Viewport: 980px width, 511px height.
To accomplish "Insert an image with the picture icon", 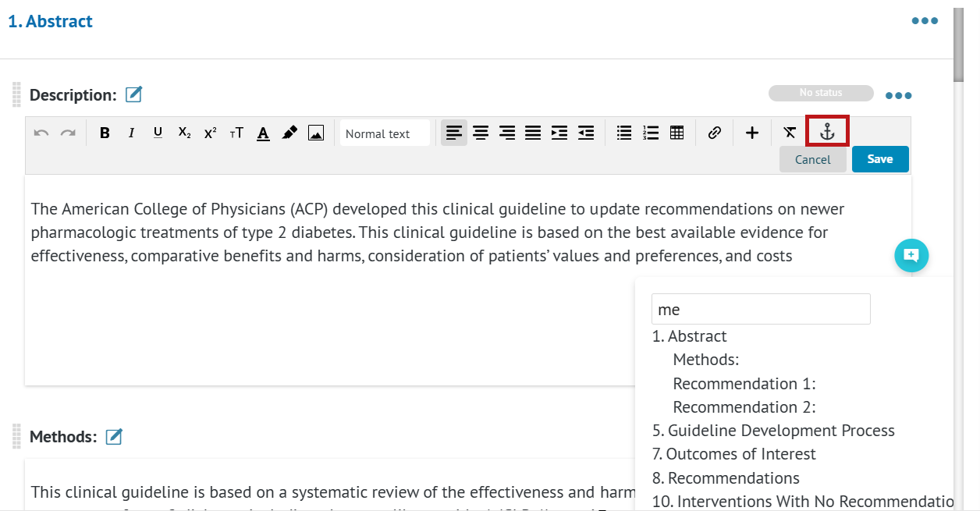I will 315,133.
